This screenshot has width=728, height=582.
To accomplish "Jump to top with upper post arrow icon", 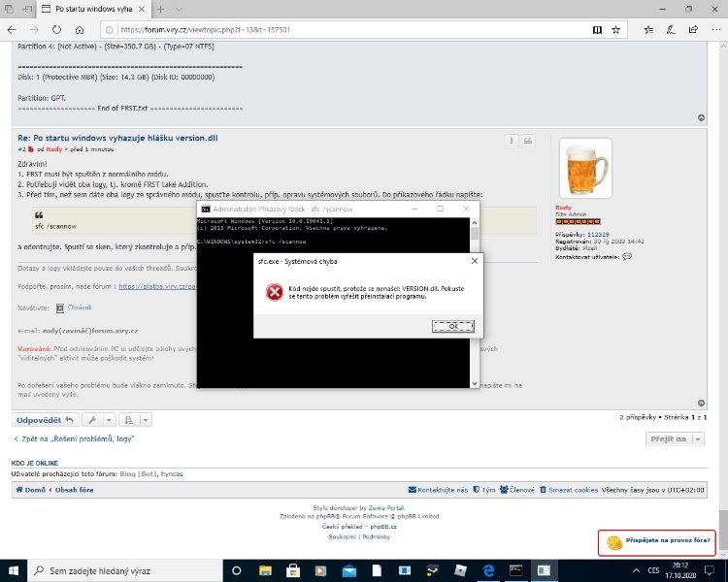I will (x=701, y=118).
